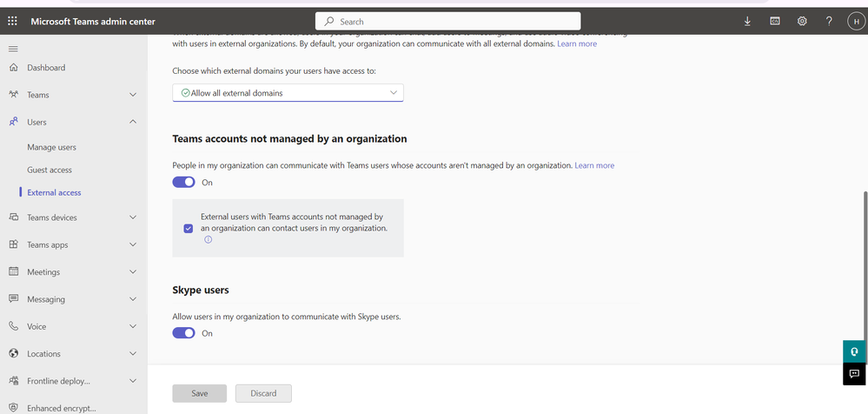Click info icon under external users checkbox
The image size is (868, 414).
click(209, 240)
